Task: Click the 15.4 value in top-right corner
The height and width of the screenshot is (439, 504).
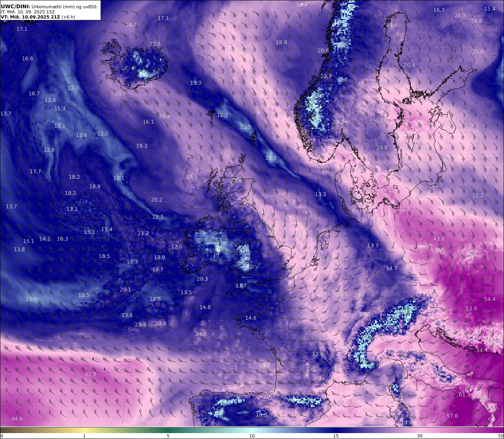Action: click(490, 9)
